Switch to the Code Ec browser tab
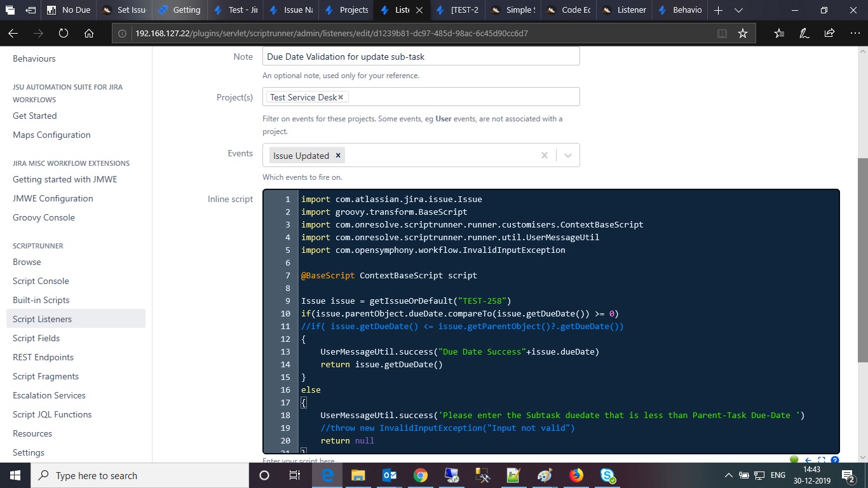This screenshot has width=868, height=488. [x=571, y=10]
